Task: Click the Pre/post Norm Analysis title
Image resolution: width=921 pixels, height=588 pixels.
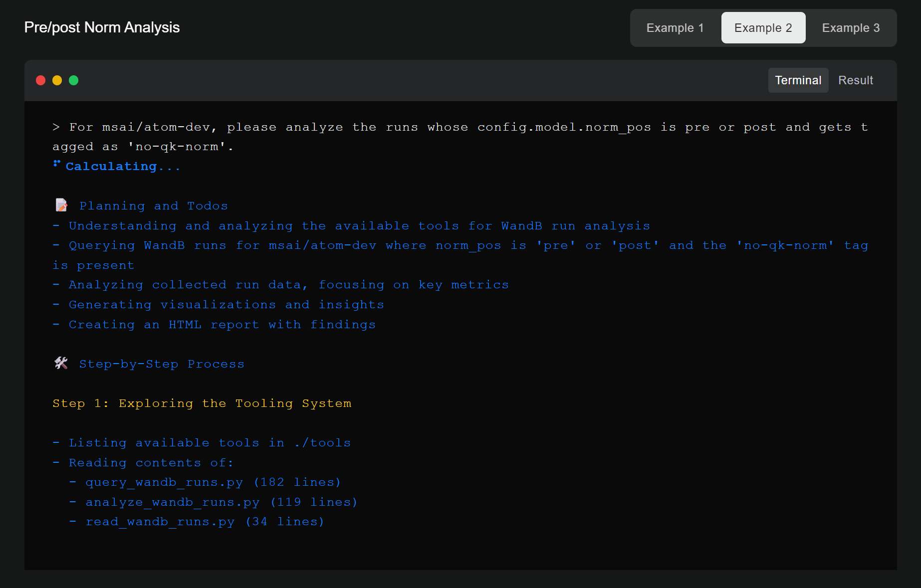Action: point(102,27)
